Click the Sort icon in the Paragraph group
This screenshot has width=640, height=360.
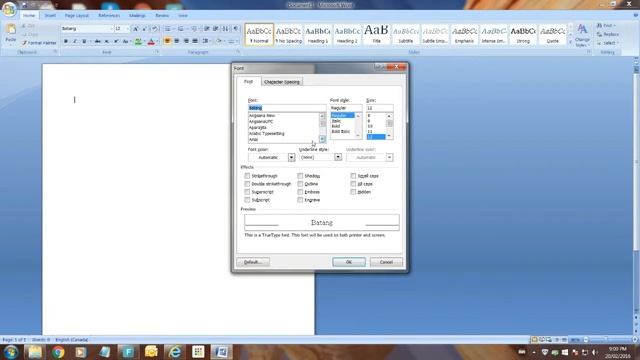[225, 29]
